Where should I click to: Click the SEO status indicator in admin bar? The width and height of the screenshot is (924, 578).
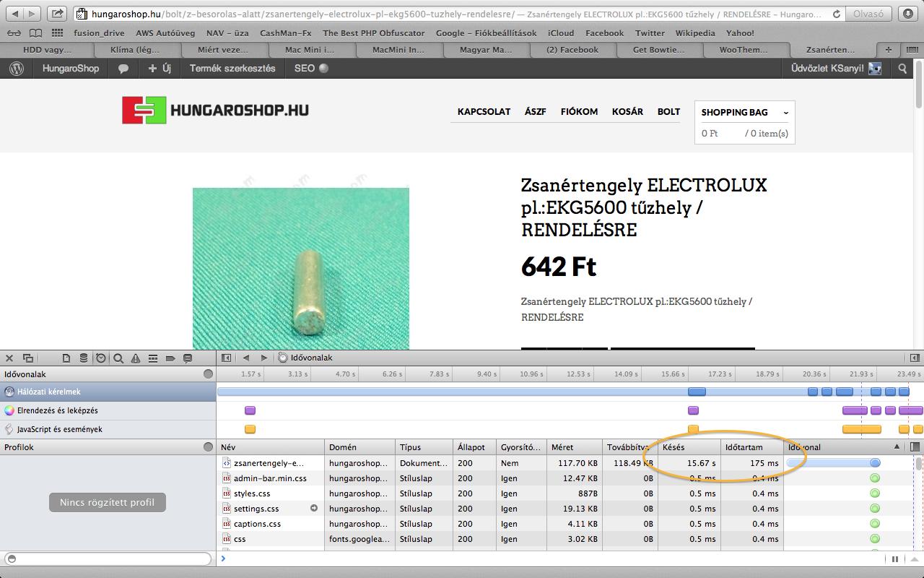click(x=323, y=68)
